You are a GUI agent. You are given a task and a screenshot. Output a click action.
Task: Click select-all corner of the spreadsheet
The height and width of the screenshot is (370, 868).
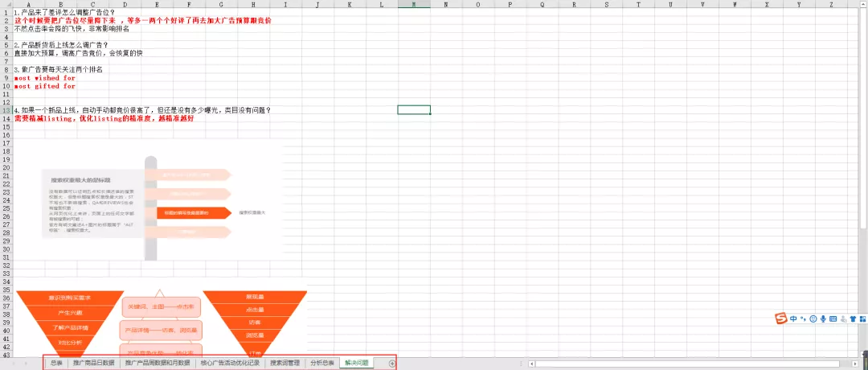tap(6, 5)
